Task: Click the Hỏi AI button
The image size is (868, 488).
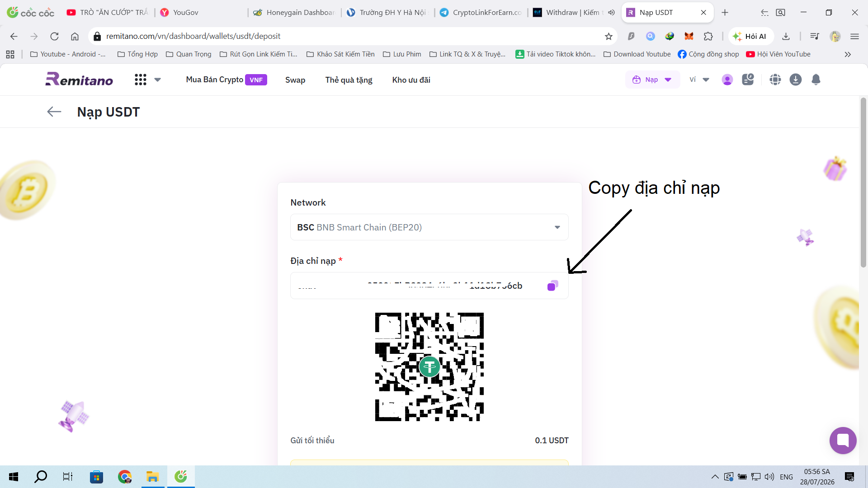Action: point(750,36)
